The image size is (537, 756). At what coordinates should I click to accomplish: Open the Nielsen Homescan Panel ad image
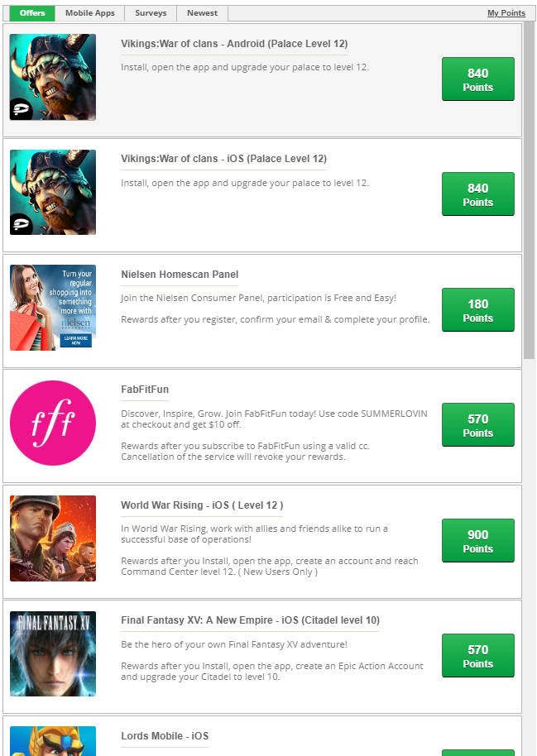coord(53,308)
